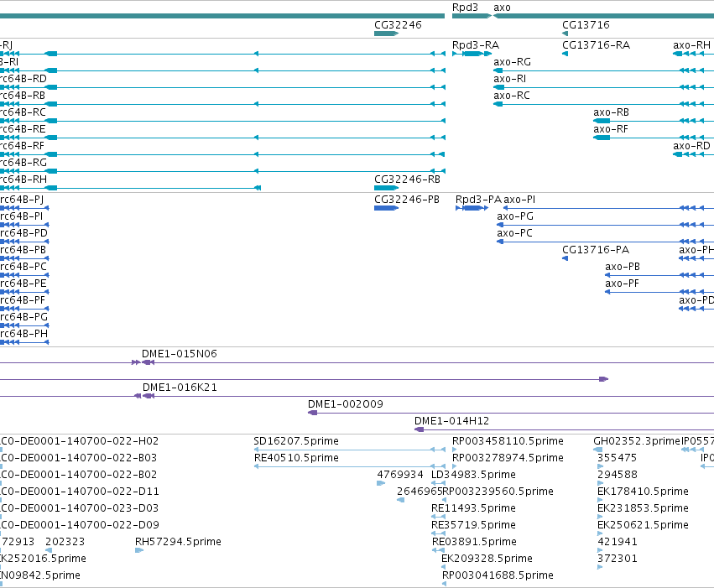The height and width of the screenshot is (588, 714).
Task: Click the CG13716-RA transcript label
Action: point(596,45)
